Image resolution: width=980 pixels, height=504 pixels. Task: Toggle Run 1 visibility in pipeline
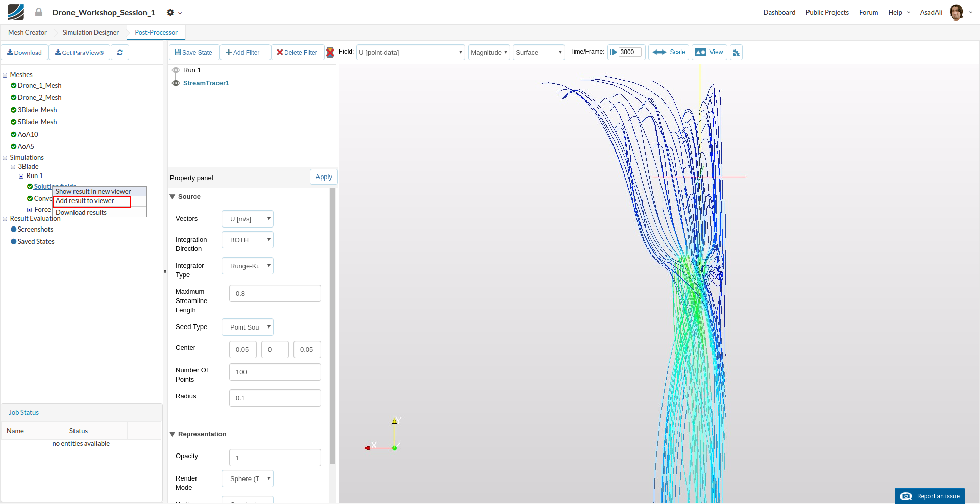[x=176, y=70]
